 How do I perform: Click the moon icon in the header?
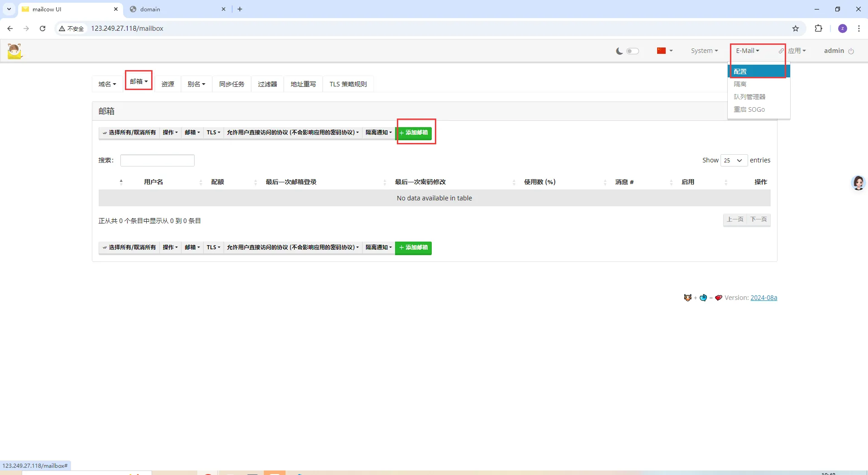[x=620, y=51]
